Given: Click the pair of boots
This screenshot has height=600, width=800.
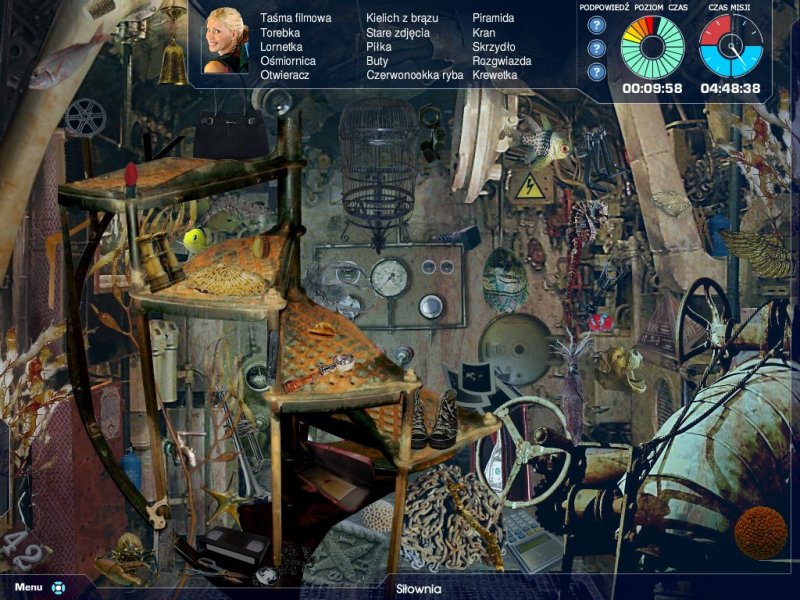Looking at the screenshot, I should point(434,420).
